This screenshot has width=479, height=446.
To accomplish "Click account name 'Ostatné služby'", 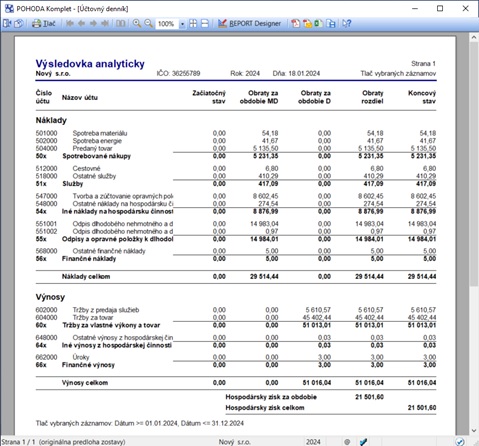I will point(94,176).
